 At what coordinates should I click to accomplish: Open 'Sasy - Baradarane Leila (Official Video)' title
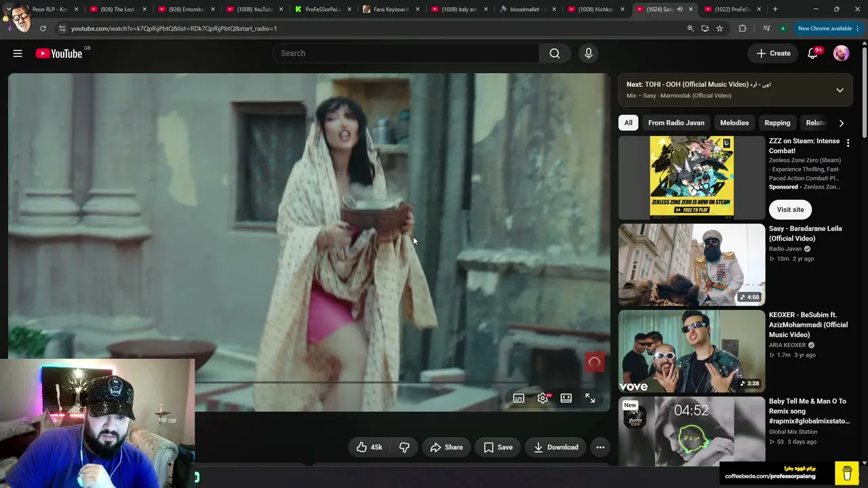(805, 233)
